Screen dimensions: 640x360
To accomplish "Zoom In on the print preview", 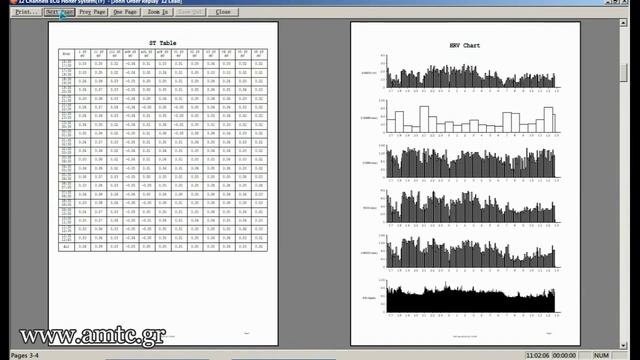I will pos(158,12).
